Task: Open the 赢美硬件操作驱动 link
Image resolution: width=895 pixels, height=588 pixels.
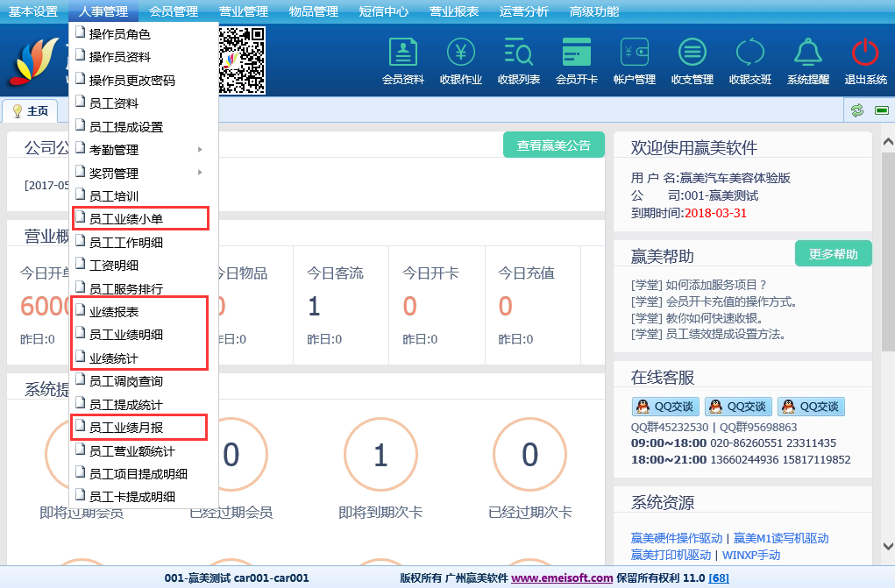Action: click(676, 538)
